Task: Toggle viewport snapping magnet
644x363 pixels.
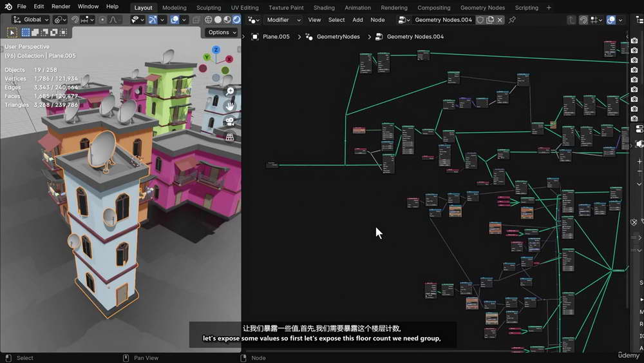Action: point(75,20)
